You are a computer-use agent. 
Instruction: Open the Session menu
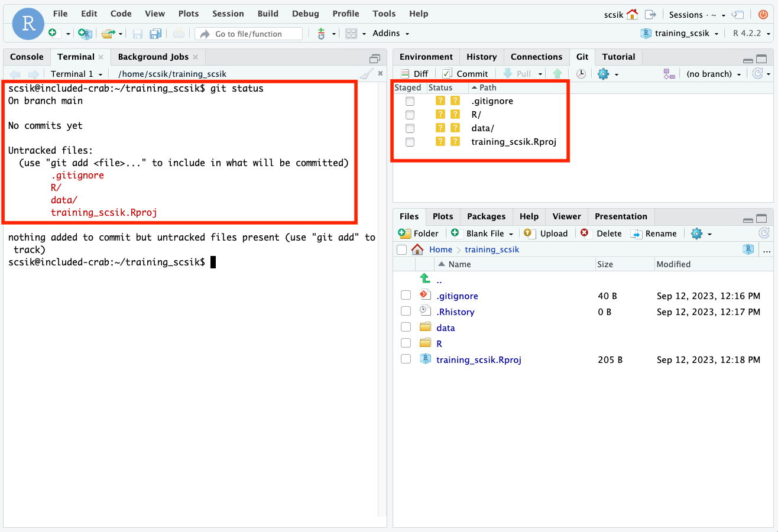click(228, 14)
